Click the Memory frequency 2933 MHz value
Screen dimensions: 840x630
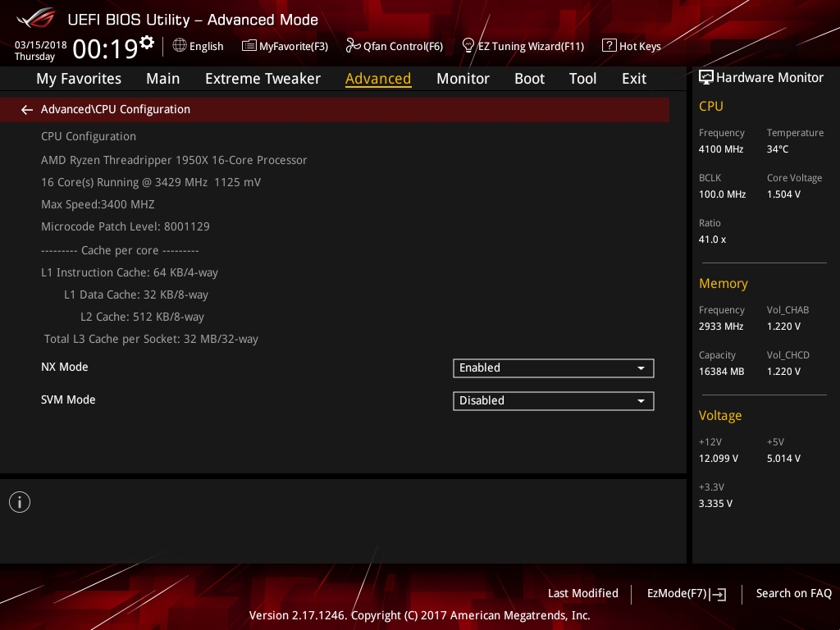[x=720, y=326]
